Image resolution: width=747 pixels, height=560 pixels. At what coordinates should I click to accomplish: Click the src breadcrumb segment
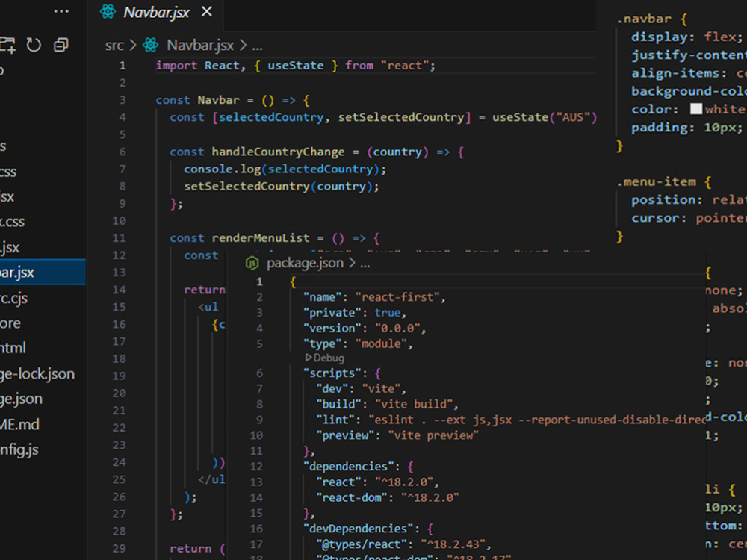pyautogui.click(x=114, y=46)
